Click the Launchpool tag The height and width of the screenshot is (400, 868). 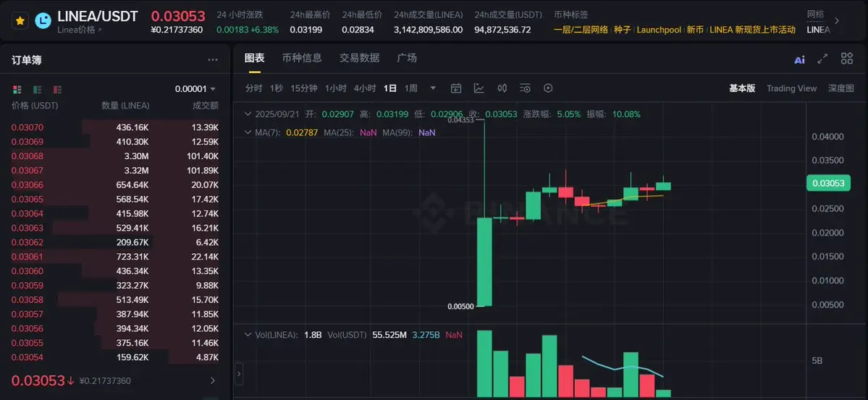659,30
